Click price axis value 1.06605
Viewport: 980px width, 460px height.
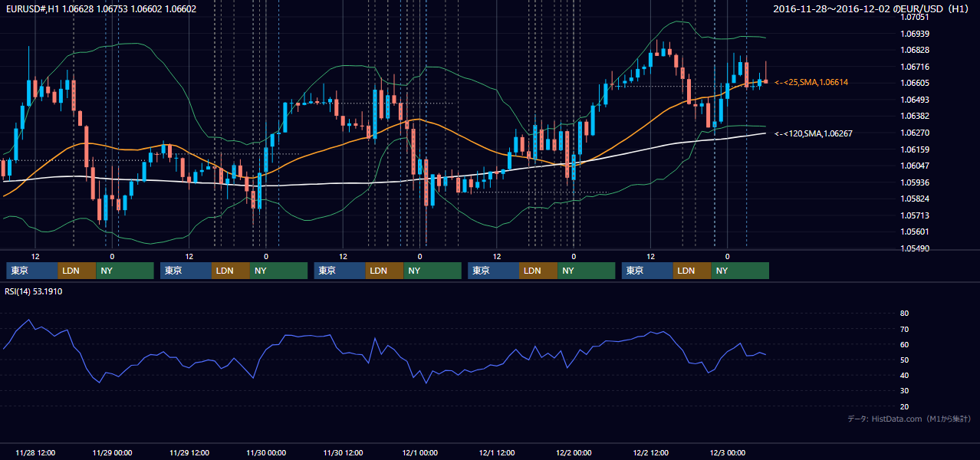[915, 83]
